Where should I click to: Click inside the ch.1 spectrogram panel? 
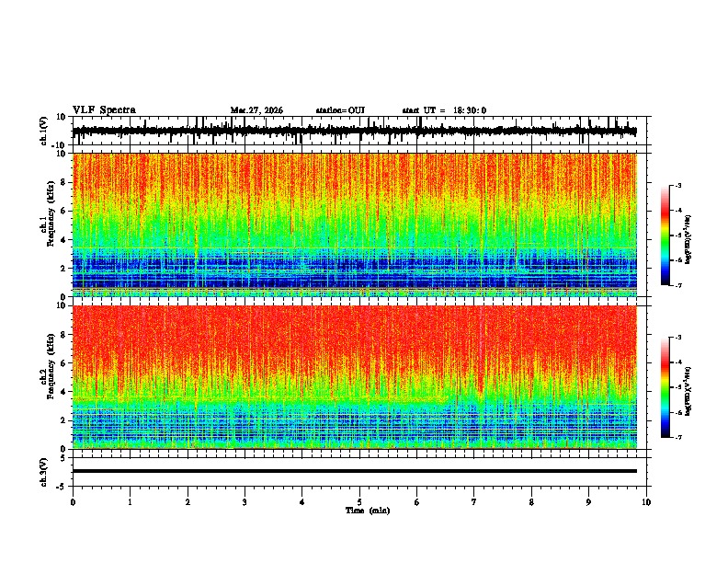[355, 224]
